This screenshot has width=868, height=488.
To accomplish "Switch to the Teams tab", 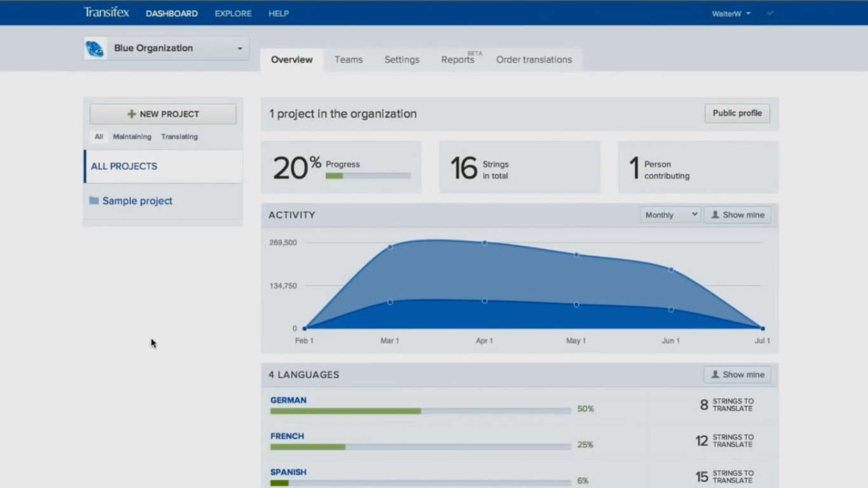I will (348, 60).
